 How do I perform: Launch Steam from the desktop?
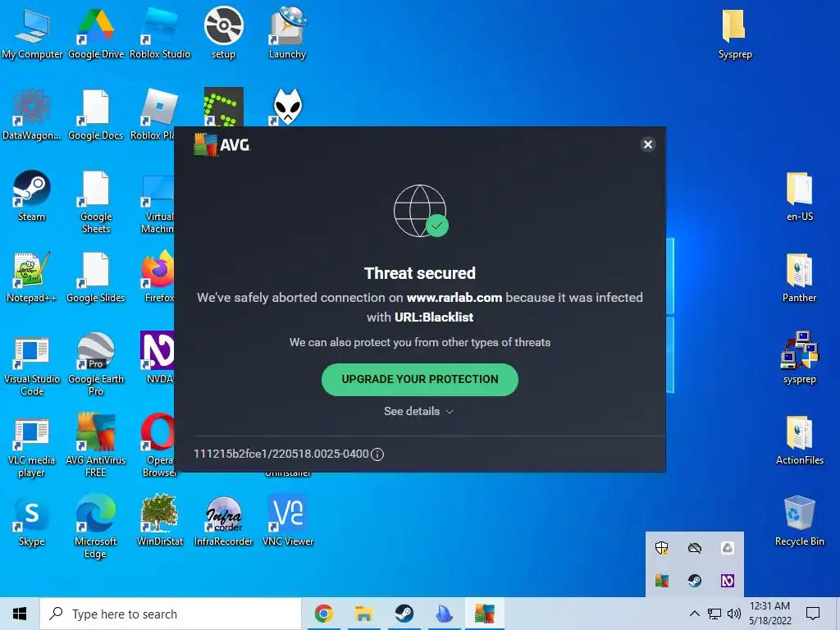[32, 196]
